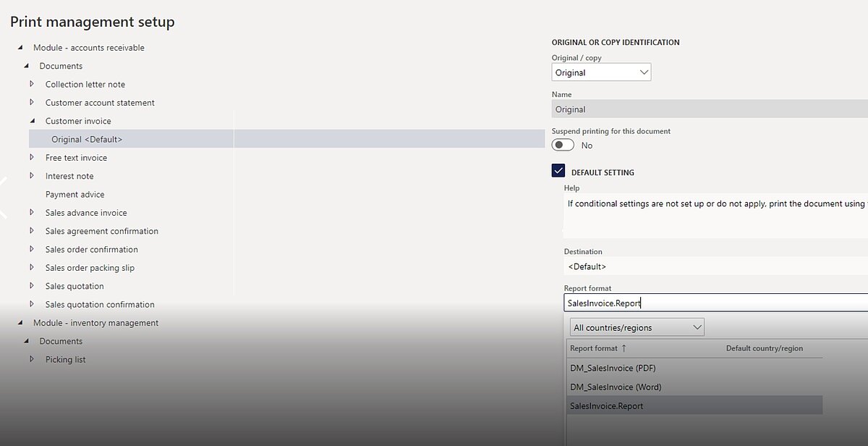Expand the Customer account statement node
The image size is (868, 446).
[x=32, y=103]
